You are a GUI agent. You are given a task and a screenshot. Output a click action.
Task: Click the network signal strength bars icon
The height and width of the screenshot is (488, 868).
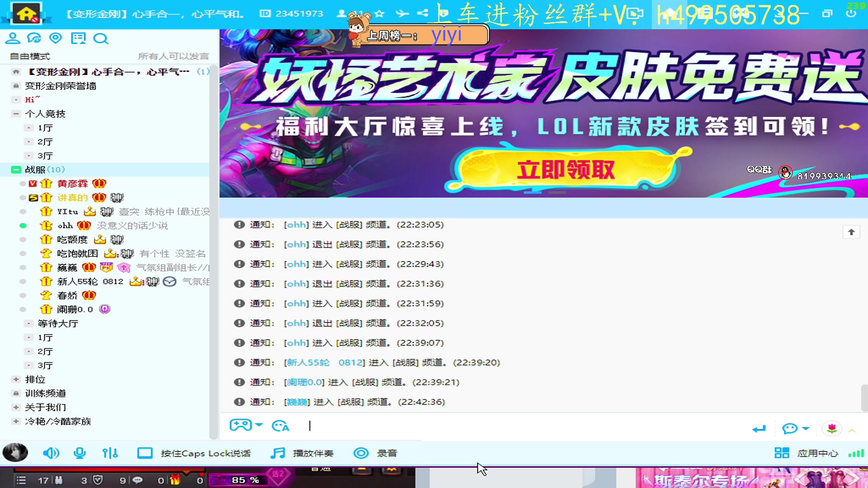click(856, 453)
